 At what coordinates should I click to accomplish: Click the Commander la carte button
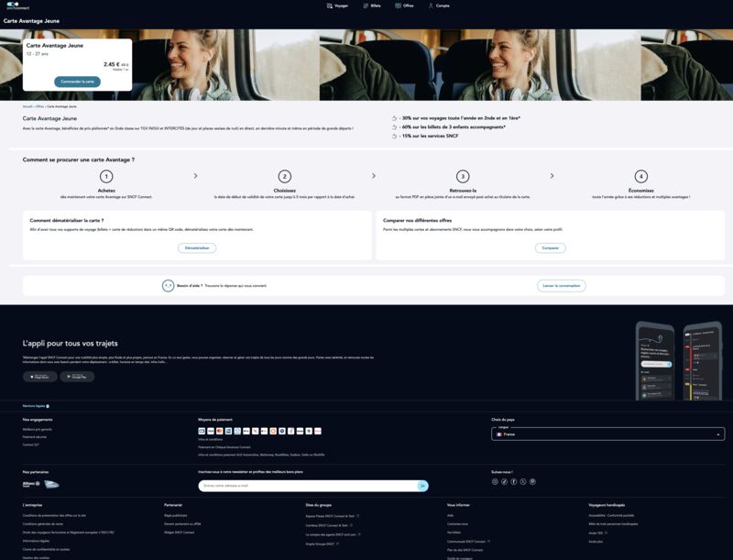77,82
